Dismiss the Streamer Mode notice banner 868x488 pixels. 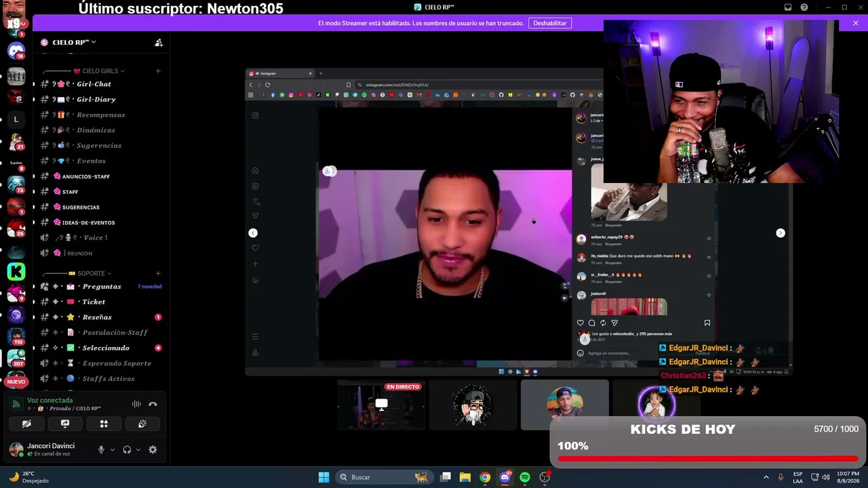[x=856, y=23]
